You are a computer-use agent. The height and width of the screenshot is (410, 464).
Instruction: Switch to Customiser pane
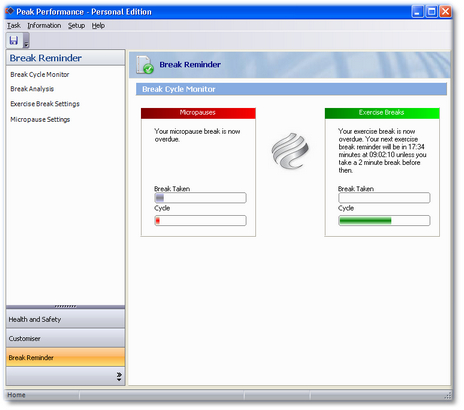tap(65, 339)
